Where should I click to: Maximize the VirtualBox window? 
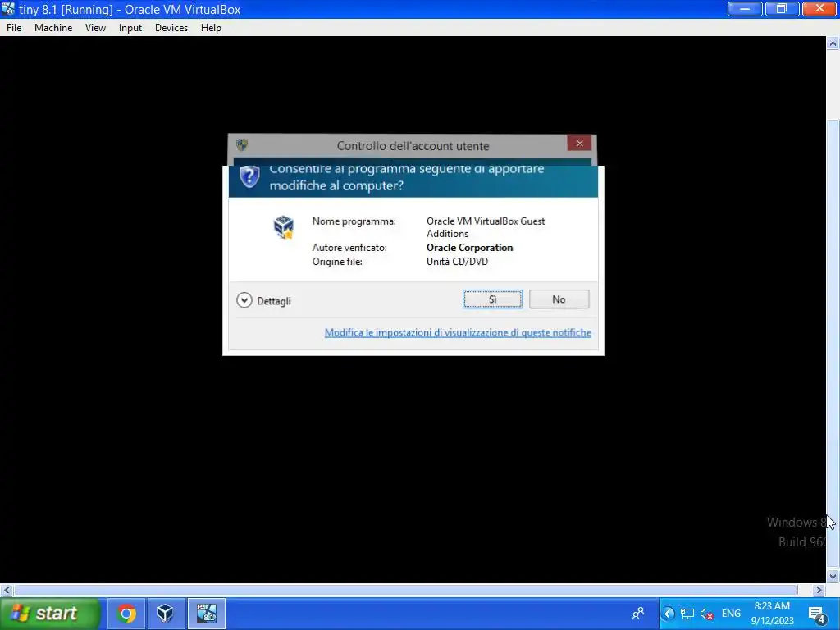(782, 9)
